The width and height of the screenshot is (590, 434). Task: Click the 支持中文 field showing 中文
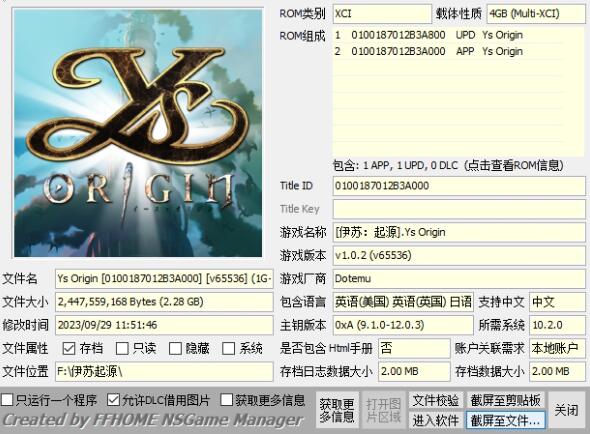point(557,302)
